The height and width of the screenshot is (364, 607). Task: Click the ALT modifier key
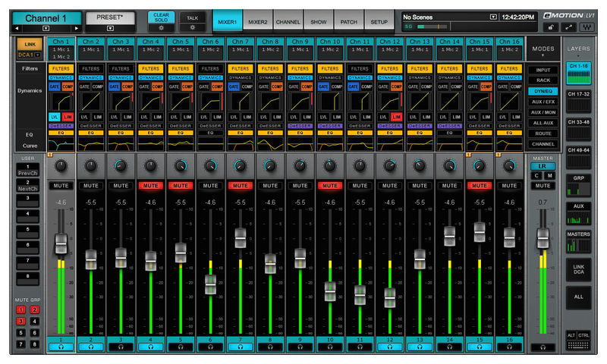pyautogui.click(x=571, y=335)
